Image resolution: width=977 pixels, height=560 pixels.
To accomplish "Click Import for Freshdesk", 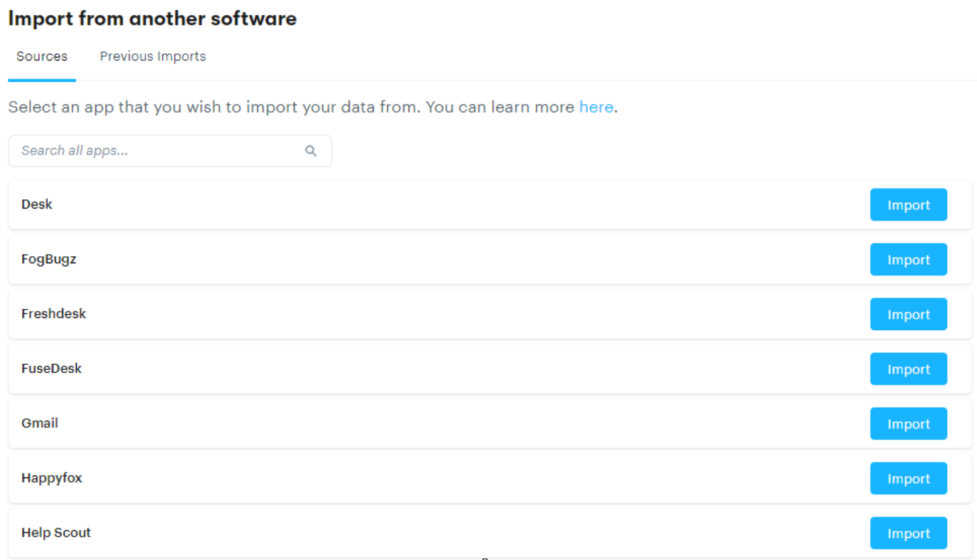I will pos(909,315).
